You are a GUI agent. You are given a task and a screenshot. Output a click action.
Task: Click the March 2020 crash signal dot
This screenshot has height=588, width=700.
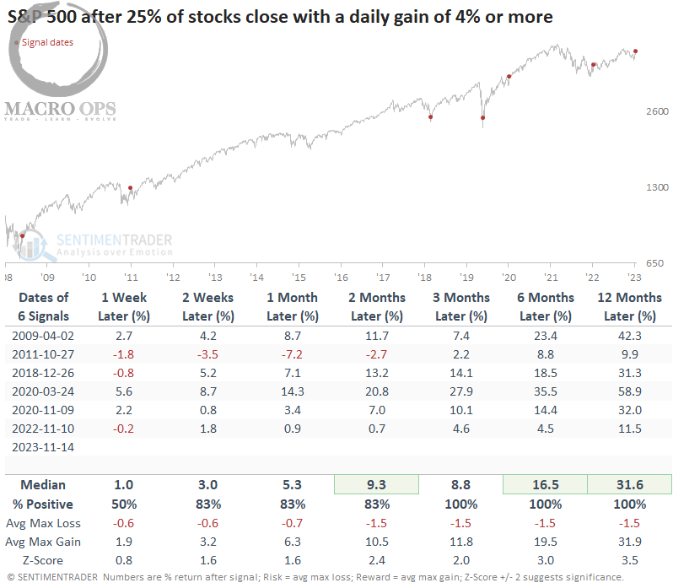pos(482,118)
